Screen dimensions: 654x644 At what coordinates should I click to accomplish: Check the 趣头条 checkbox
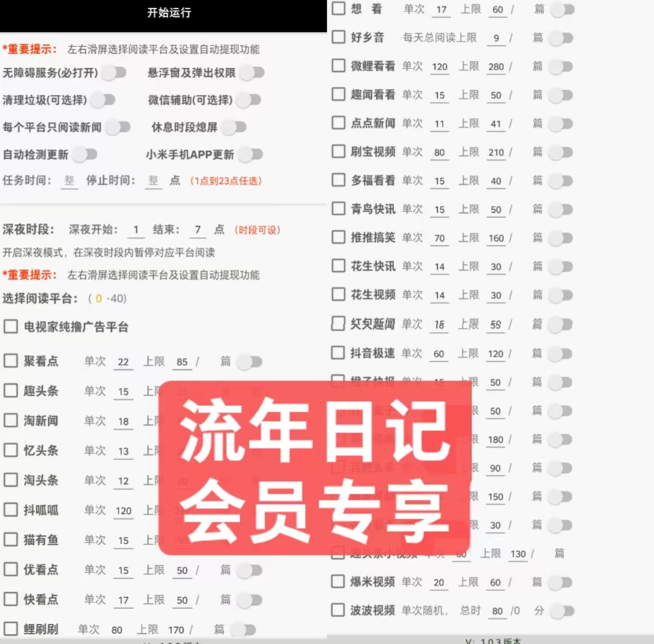pyautogui.click(x=10, y=391)
